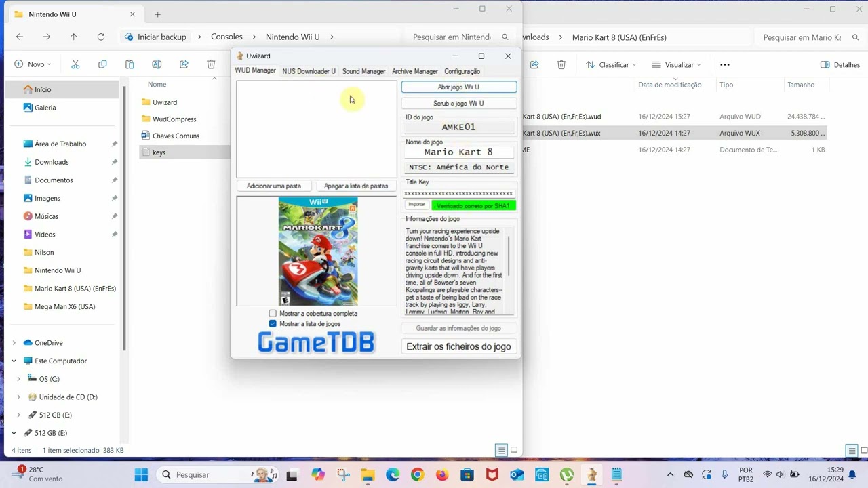The image size is (868, 488).
Task: Click the 'Pesquisar em Nintendo' search box
Action: [460, 37]
